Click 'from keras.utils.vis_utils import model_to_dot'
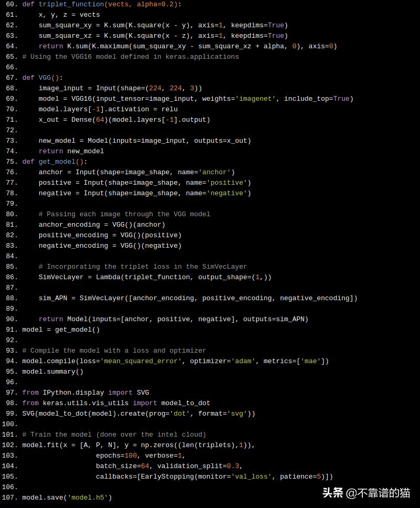Image resolution: width=420 pixels, height=508 pixels. (x=116, y=403)
